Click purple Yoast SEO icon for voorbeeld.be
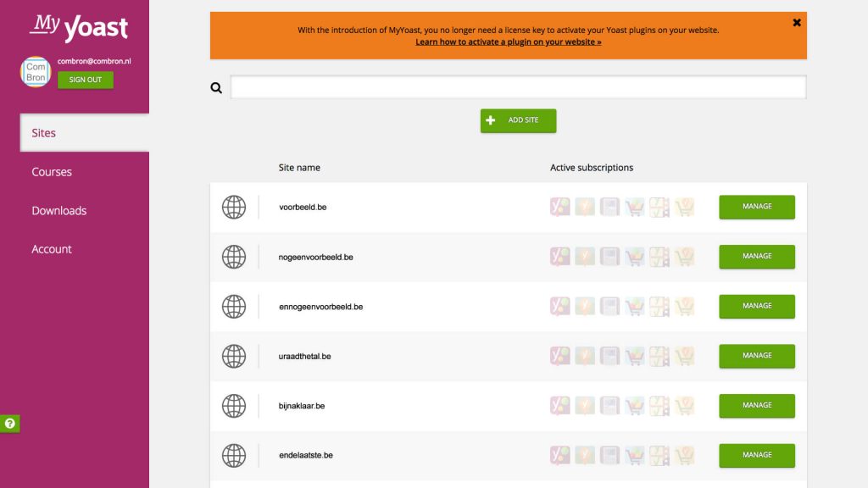The image size is (868, 488). click(559, 207)
